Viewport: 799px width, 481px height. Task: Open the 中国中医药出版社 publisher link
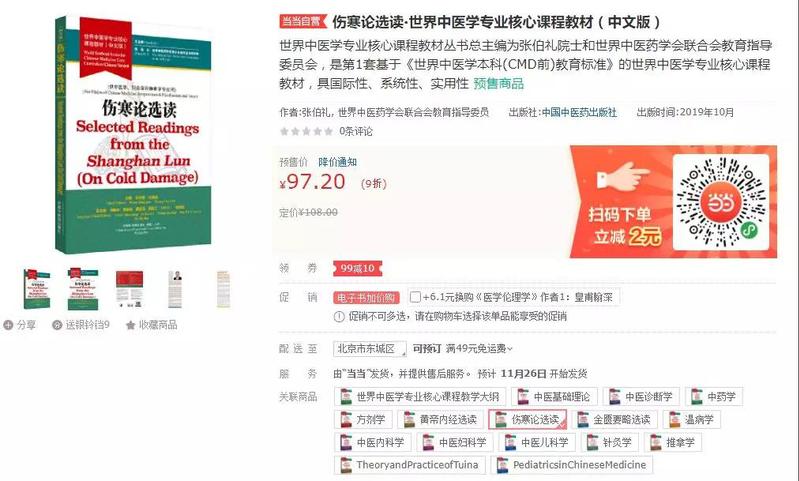point(579,112)
